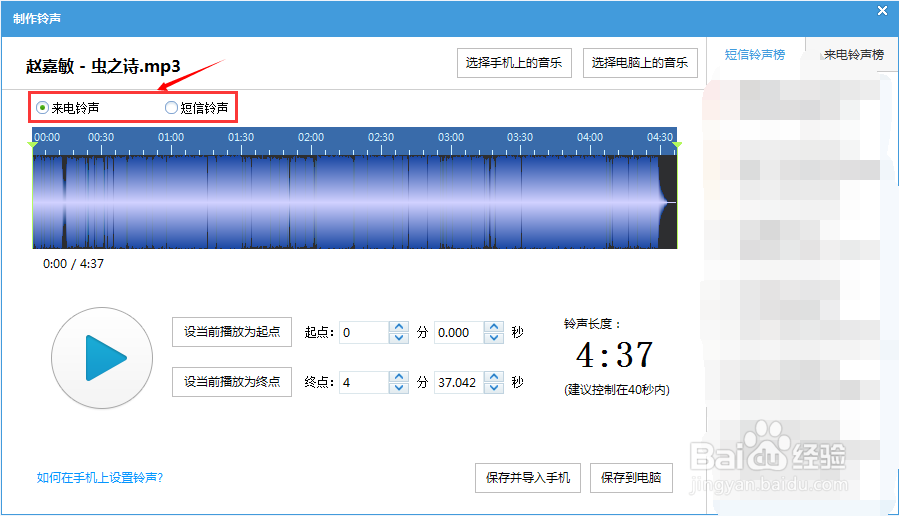Increase the start point minutes value
Image resolution: width=899 pixels, height=516 pixels.
click(398, 327)
